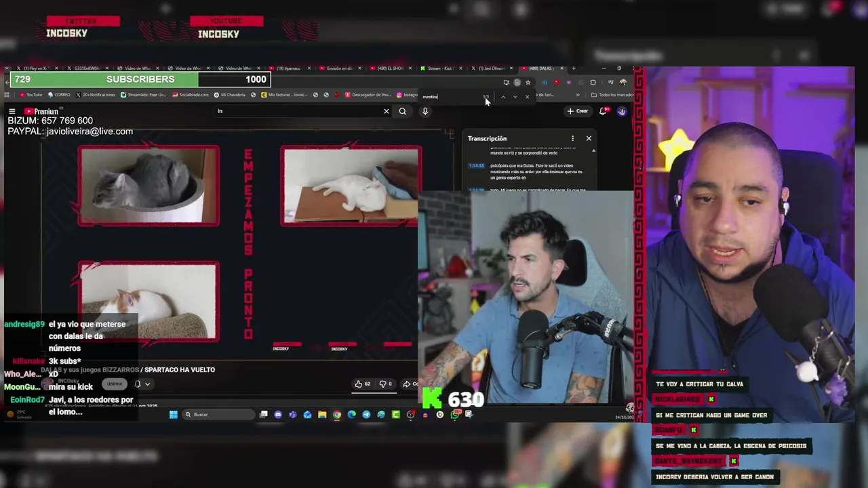Screen dimensions: 868x488
Task: Open the Windows Start menu
Action: (173, 415)
